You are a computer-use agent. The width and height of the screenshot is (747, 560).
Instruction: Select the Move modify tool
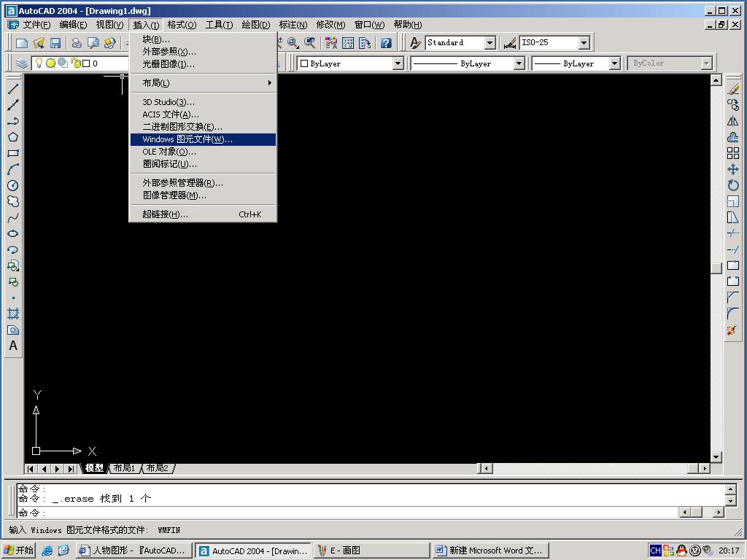(733, 169)
